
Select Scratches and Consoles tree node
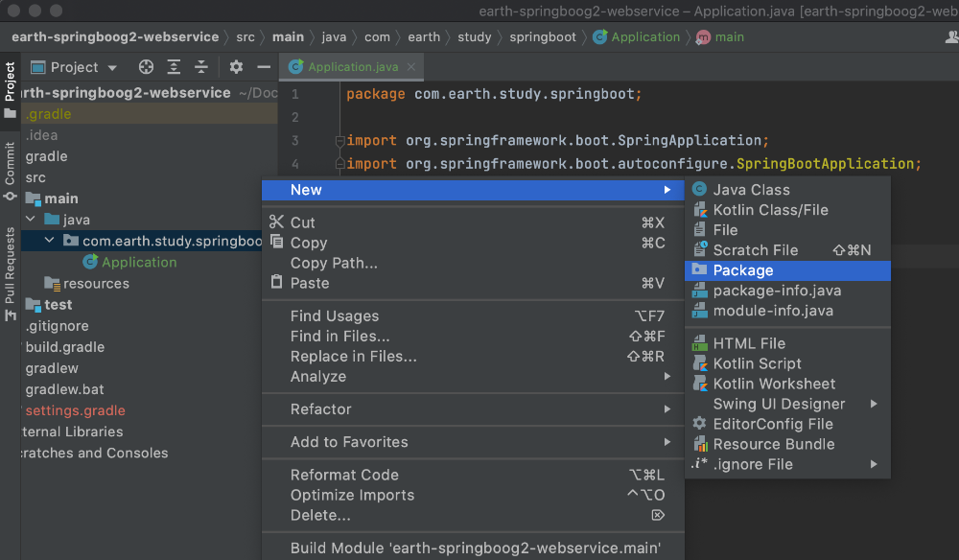coord(95,453)
